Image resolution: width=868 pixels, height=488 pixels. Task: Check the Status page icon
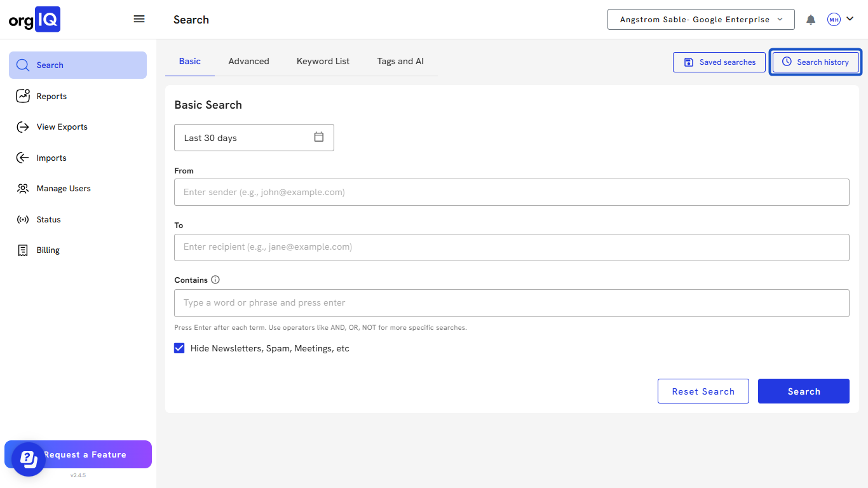[x=23, y=220]
